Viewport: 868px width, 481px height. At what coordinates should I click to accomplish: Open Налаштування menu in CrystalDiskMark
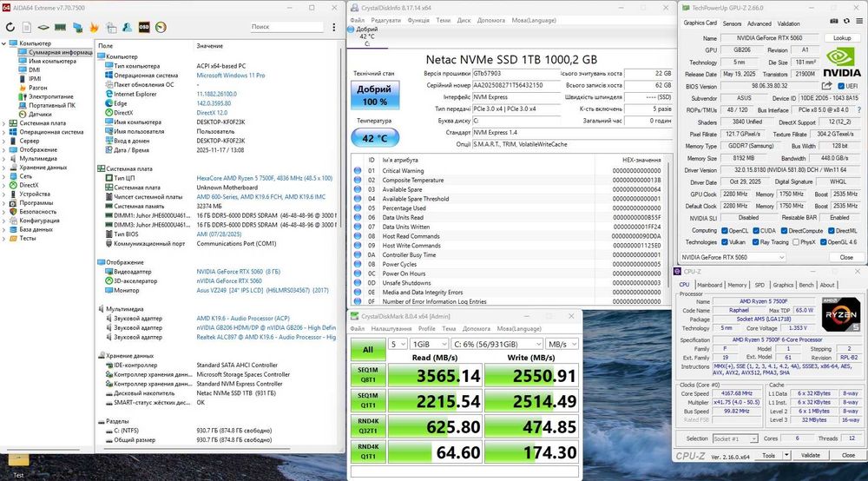click(x=391, y=328)
